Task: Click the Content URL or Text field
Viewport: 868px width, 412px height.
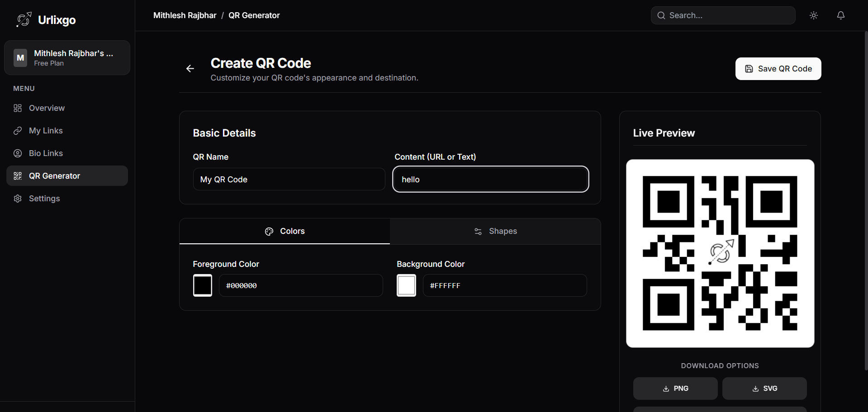Action: point(491,179)
